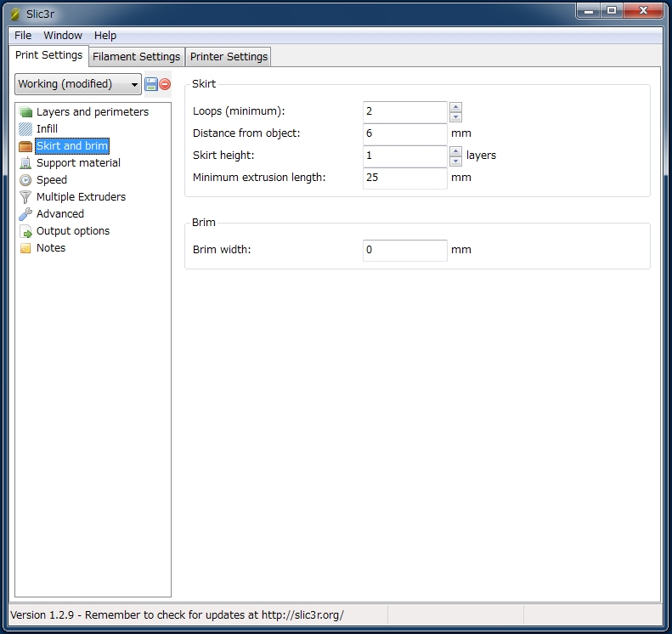672x634 pixels.
Task: Decrease the Loops (minimum) value
Action: [x=455, y=117]
